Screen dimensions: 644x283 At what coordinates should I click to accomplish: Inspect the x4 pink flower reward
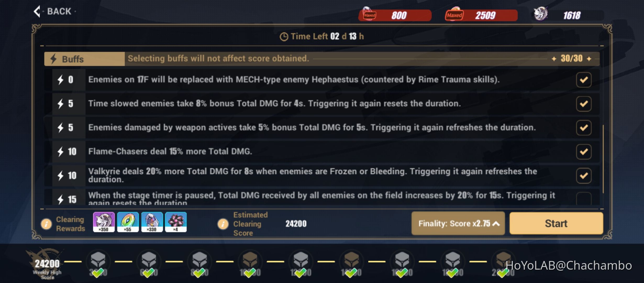pos(176,222)
